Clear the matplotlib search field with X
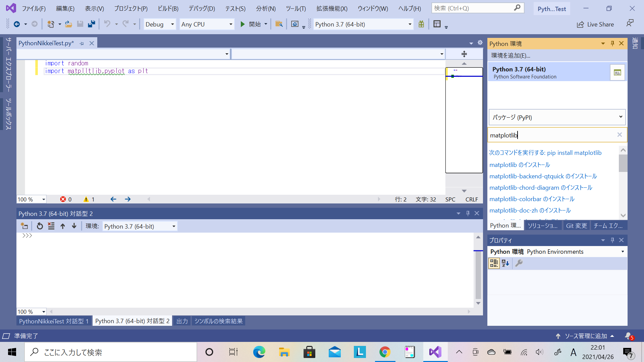The width and height of the screenshot is (644, 362). click(x=619, y=135)
